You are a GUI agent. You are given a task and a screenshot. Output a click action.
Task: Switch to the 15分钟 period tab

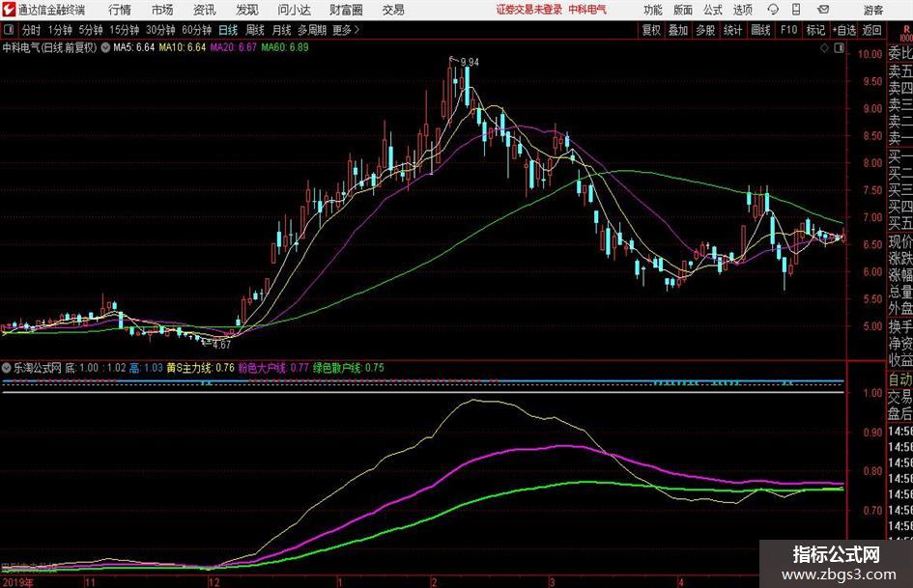pyautogui.click(x=125, y=30)
